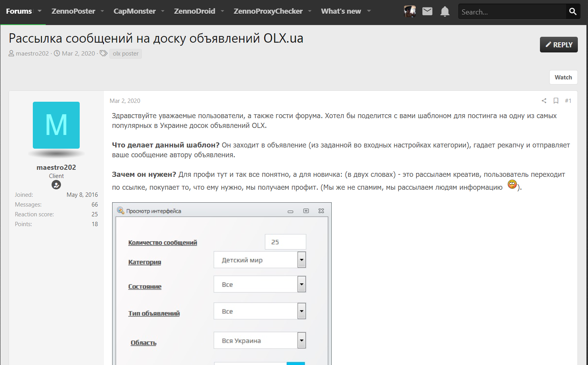Click the Область label

(143, 343)
